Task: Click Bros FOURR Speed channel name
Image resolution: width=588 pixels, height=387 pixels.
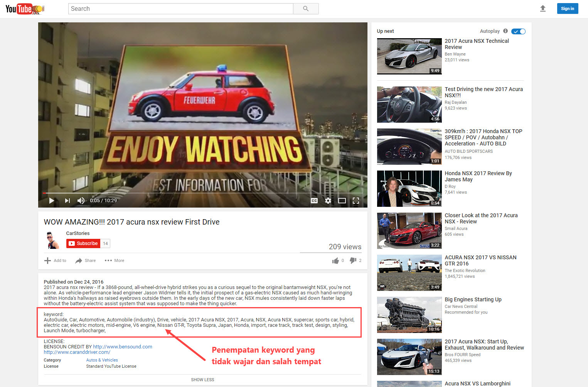Action: click(463, 355)
